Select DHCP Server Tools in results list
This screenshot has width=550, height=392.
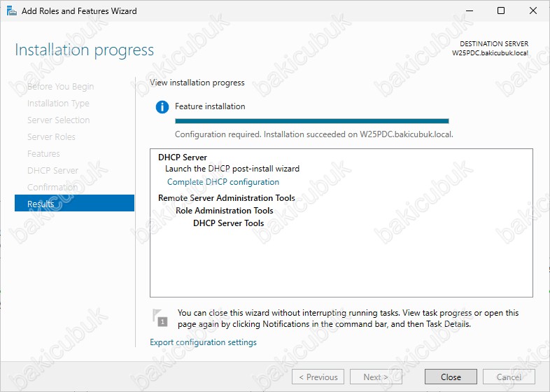pyautogui.click(x=228, y=223)
